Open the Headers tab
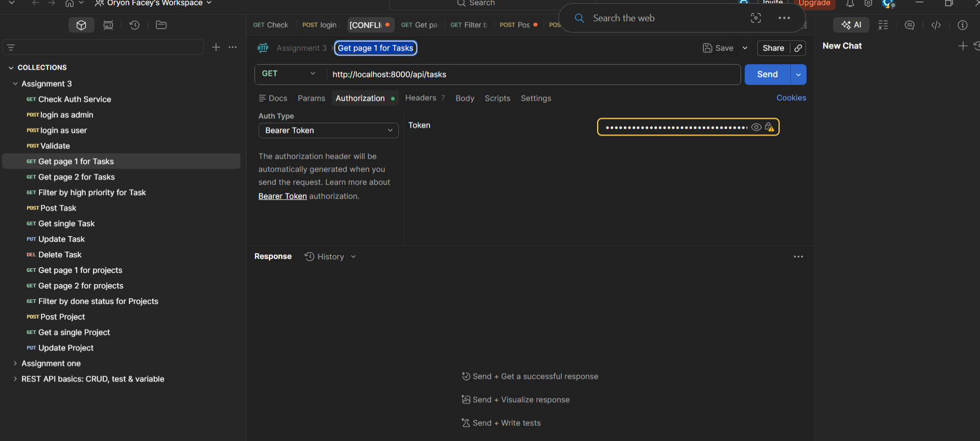Screen dimensions: 980x441 pos(425,98)
